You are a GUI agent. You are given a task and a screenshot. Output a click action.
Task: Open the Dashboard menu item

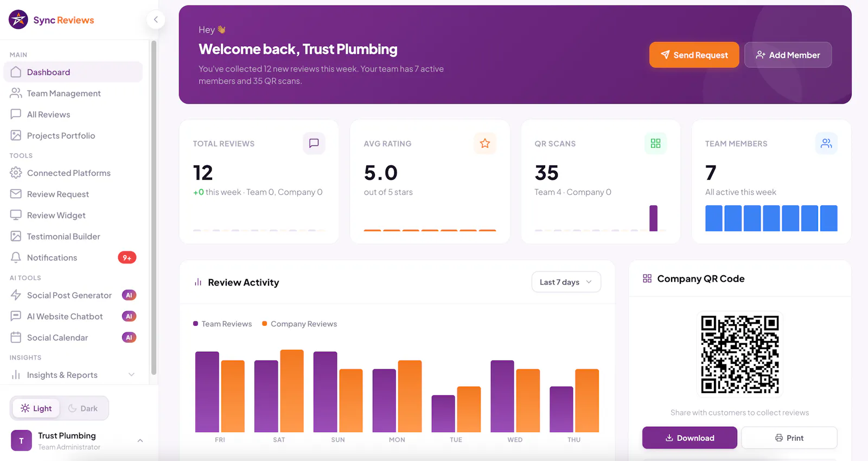click(73, 72)
